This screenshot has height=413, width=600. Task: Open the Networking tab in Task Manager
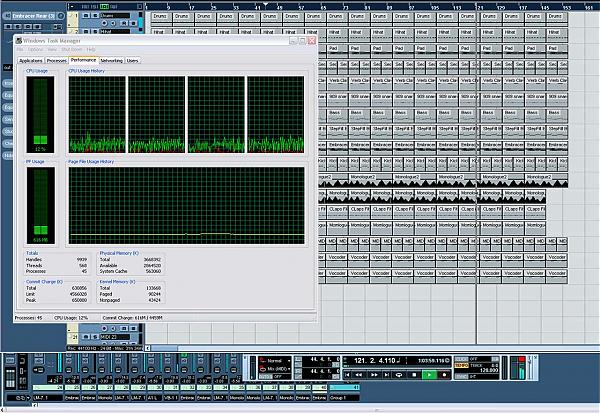click(111, 60)
